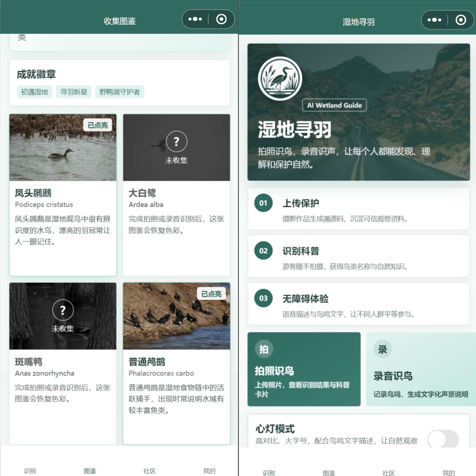The width and height of the screenshot is (476, 476).
Task: Open the 凤头䴙䴘 bird photo
Action: click(63, 147)
